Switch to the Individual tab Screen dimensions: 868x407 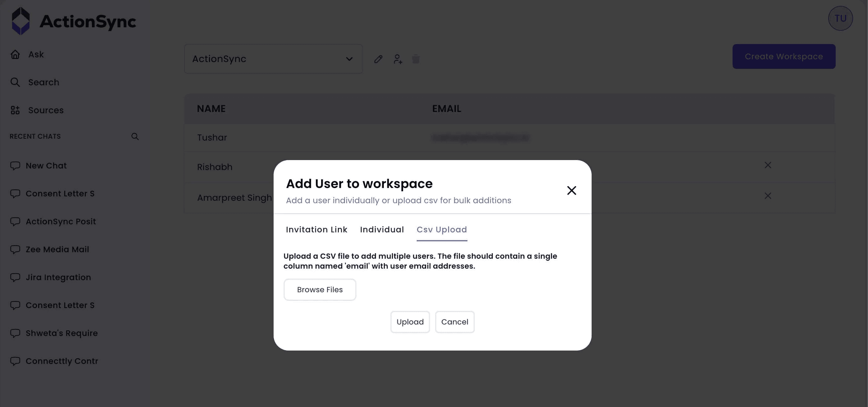point(381,230)
